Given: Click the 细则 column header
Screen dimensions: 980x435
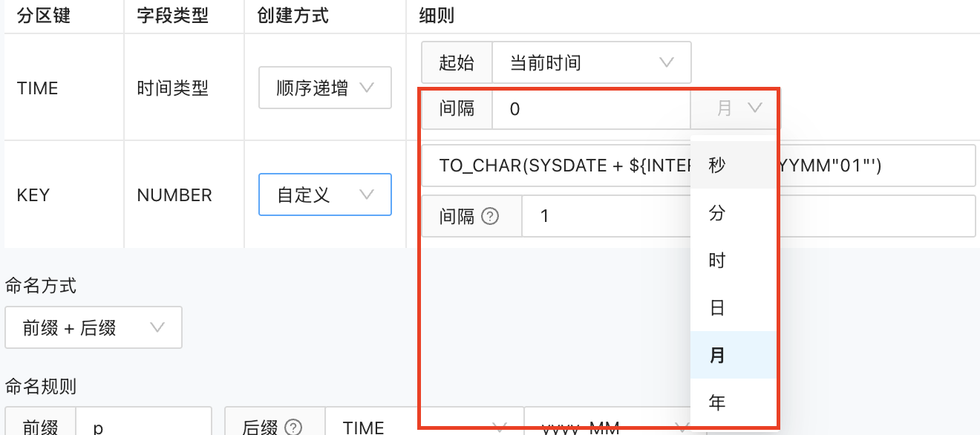Looking at the screenshot, I should pyautogui.click(x=437, y=16).
